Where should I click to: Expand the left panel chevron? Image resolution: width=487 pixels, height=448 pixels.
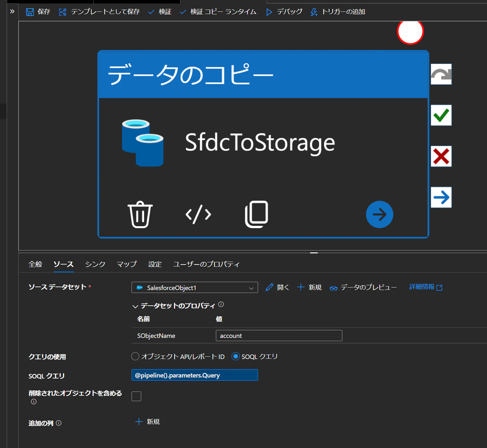click(x=12, y=11)
